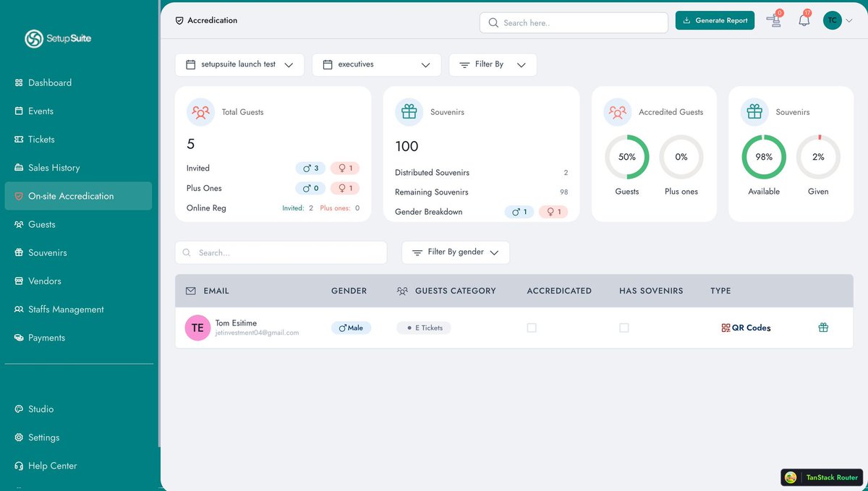Click the Generate Report button

pyautogui.click(x=715, y=20)
